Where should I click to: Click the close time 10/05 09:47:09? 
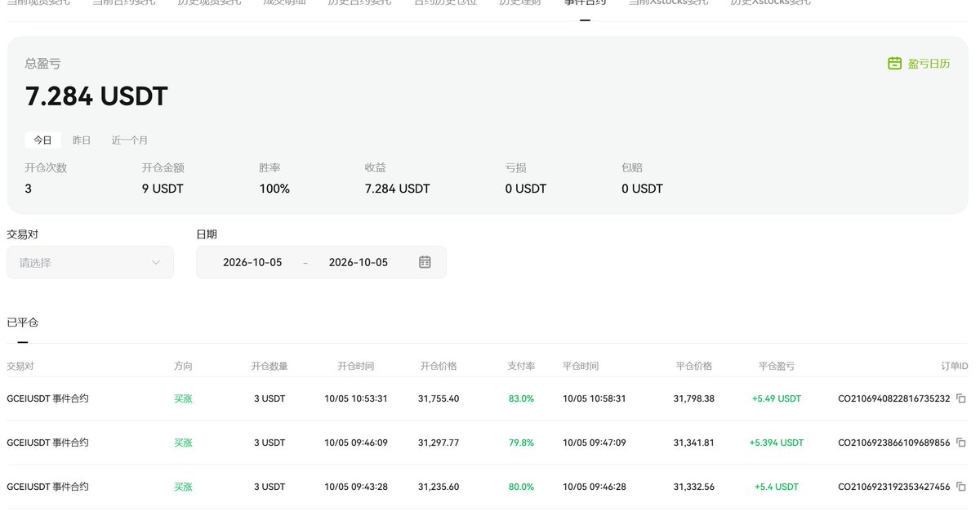click(x=595, y=443)
